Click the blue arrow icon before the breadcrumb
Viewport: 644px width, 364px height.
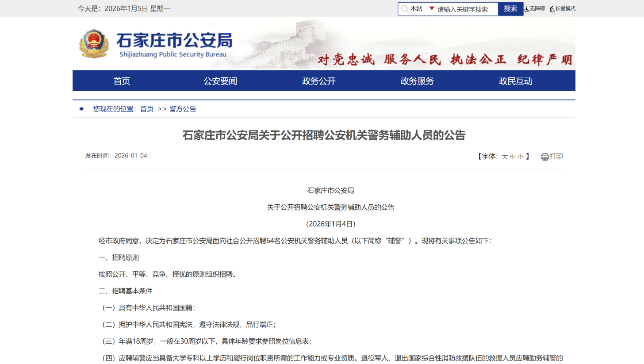tap(81, 108)
